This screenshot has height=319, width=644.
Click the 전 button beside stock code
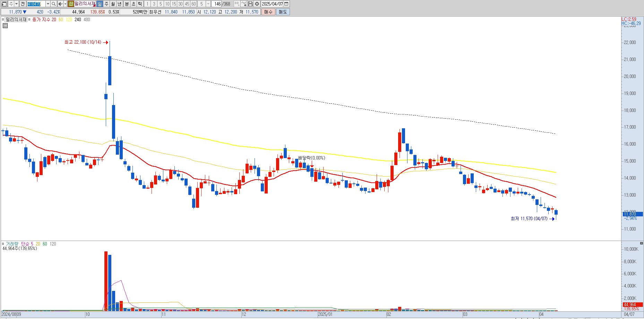coord(23,4)
